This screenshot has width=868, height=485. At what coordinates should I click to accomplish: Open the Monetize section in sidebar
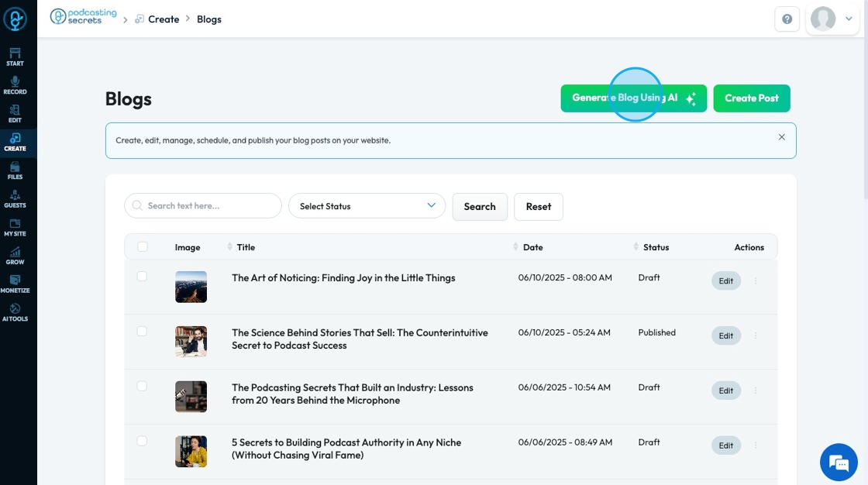point(15,284)
